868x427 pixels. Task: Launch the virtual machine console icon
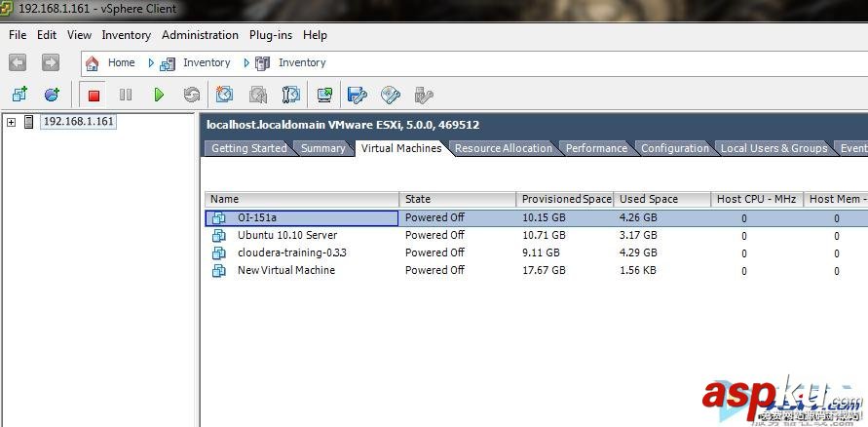click(325, 95)
